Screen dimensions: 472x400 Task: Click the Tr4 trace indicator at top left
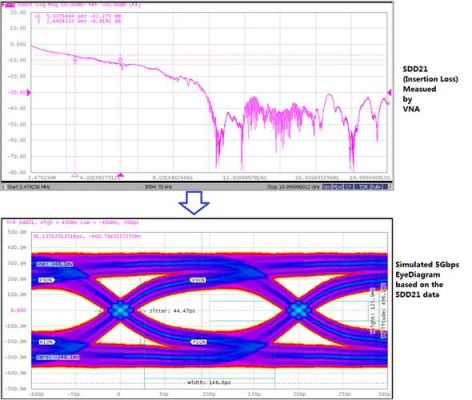8,5
